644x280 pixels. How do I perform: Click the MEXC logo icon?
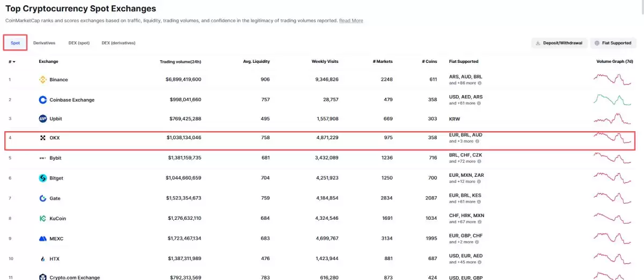tap(43, 239)
